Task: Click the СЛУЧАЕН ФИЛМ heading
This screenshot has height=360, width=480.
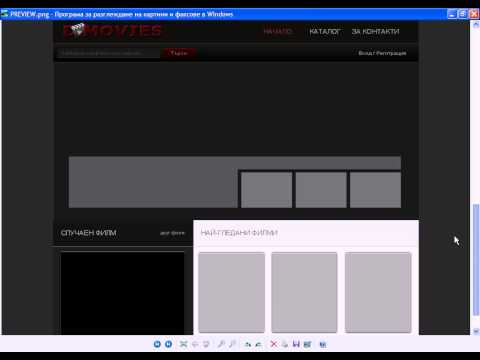Action: coord(88,233)
